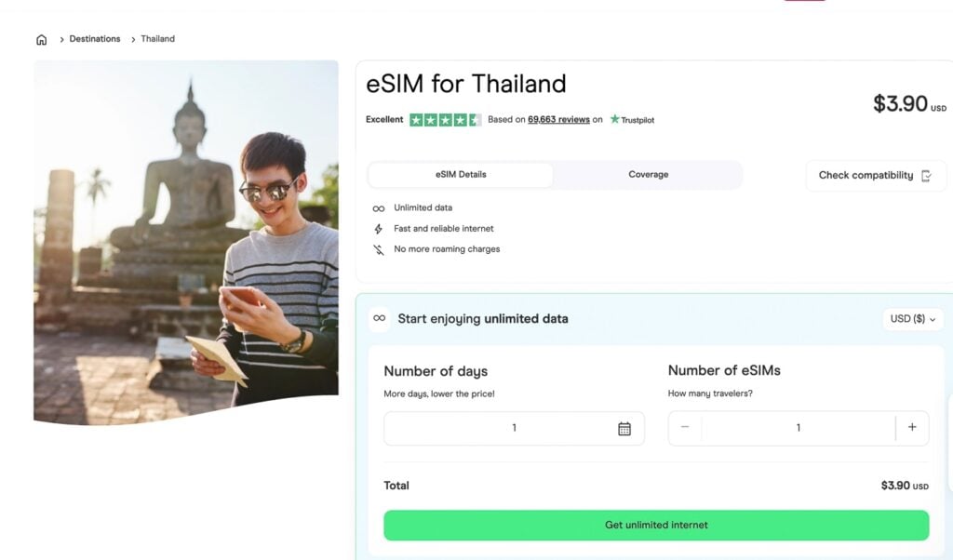Select the eSIM Details tab
The image size is (953, 560).
pyautogui.click(x=460, y=174)
